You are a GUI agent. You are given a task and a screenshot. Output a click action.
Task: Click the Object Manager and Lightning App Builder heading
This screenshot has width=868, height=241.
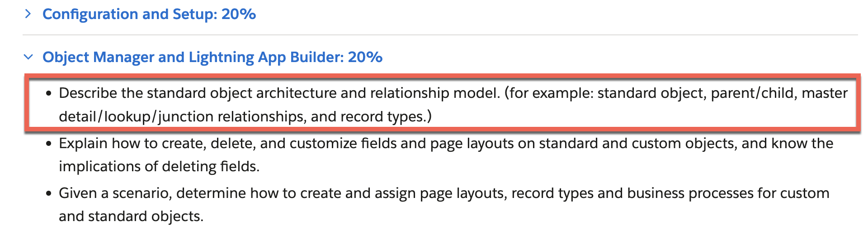[212, 57]
